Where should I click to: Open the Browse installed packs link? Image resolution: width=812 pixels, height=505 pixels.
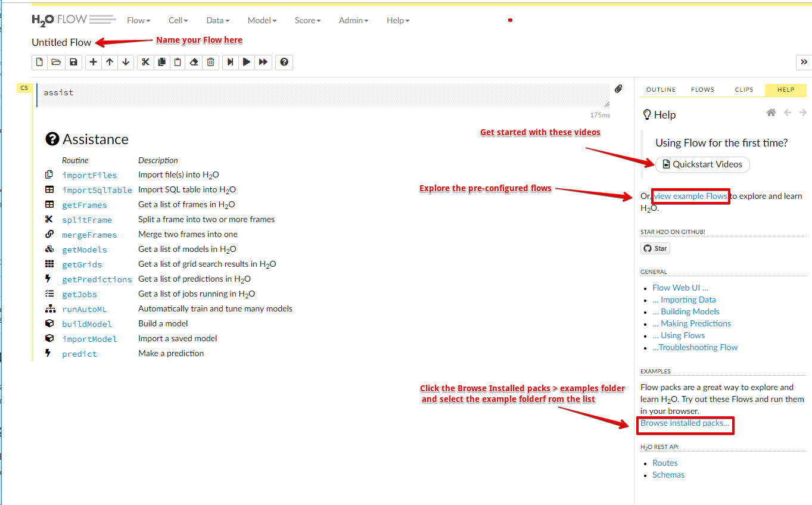pyautogui.click(x=685, y=423)
